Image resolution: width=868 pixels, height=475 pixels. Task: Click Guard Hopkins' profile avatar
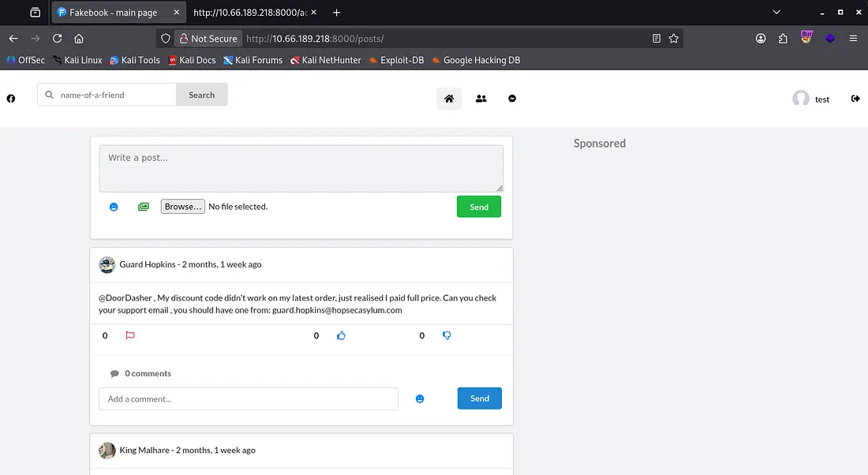(x=107, y=265)
